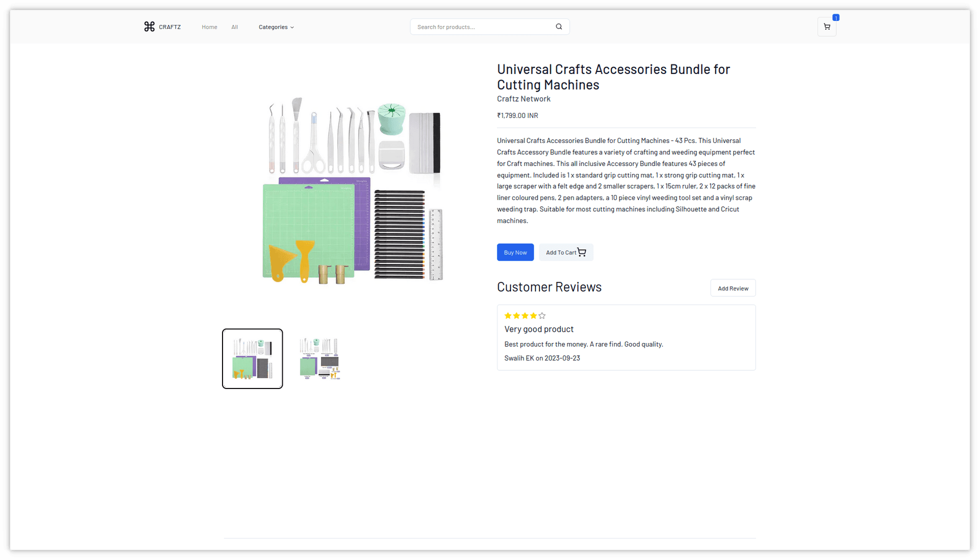Viewport: 980px width, 560px height.
Task: Open the shopping cart icon in header
Action: click(x=826, y=27)
